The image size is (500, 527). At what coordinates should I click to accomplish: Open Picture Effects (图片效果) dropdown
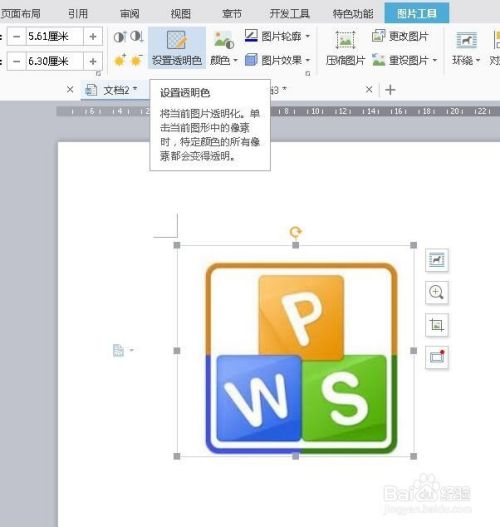pyautogui.click(x=278, y=60)
